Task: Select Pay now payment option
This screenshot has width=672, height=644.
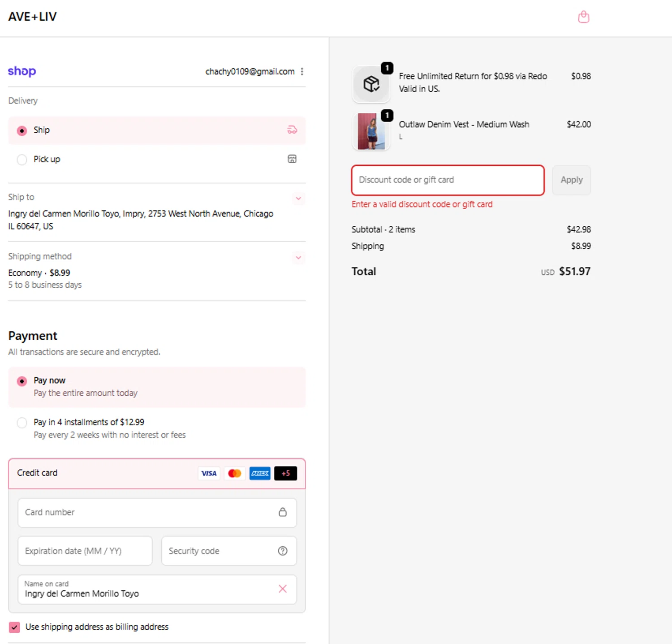Action: tap(157, 387)
